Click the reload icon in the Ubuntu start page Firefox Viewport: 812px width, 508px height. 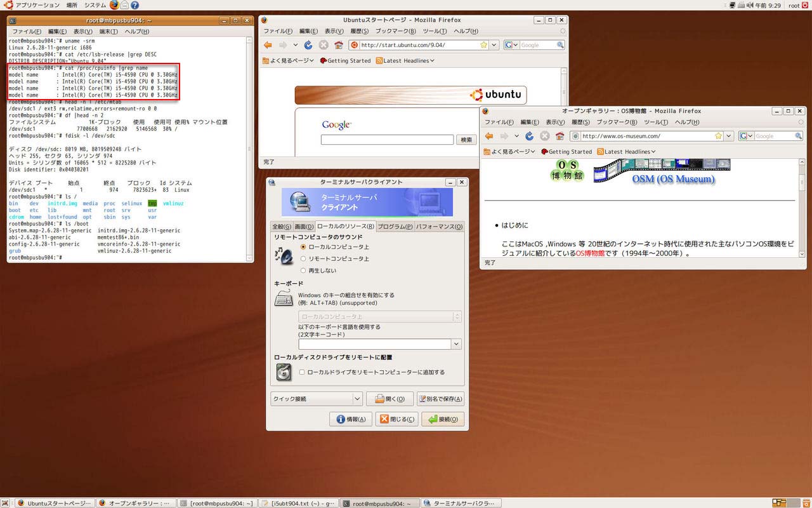tap(308, 45)
